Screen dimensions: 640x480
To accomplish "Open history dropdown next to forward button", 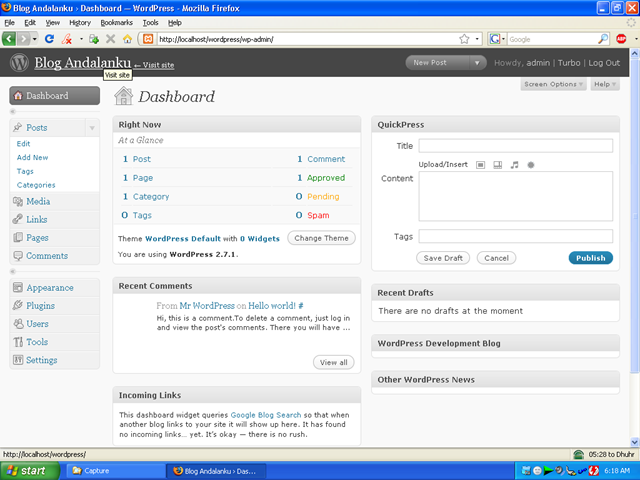I will click(35, 39).
